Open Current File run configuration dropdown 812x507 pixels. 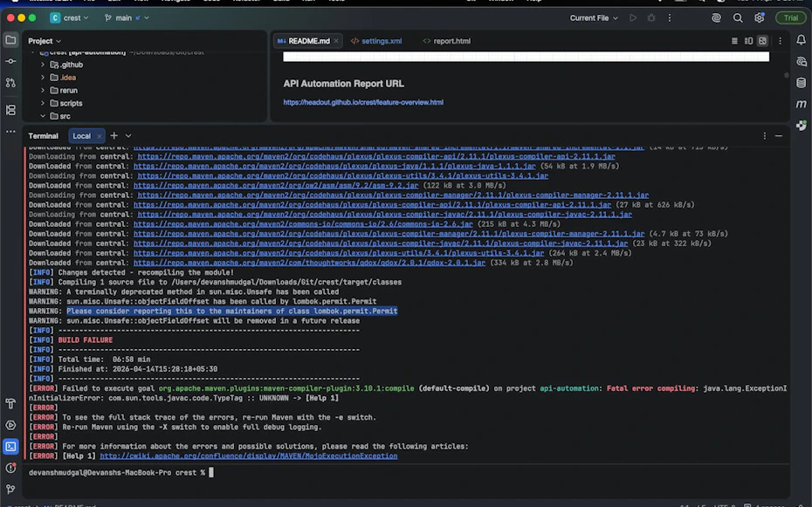tap(594, 17)
